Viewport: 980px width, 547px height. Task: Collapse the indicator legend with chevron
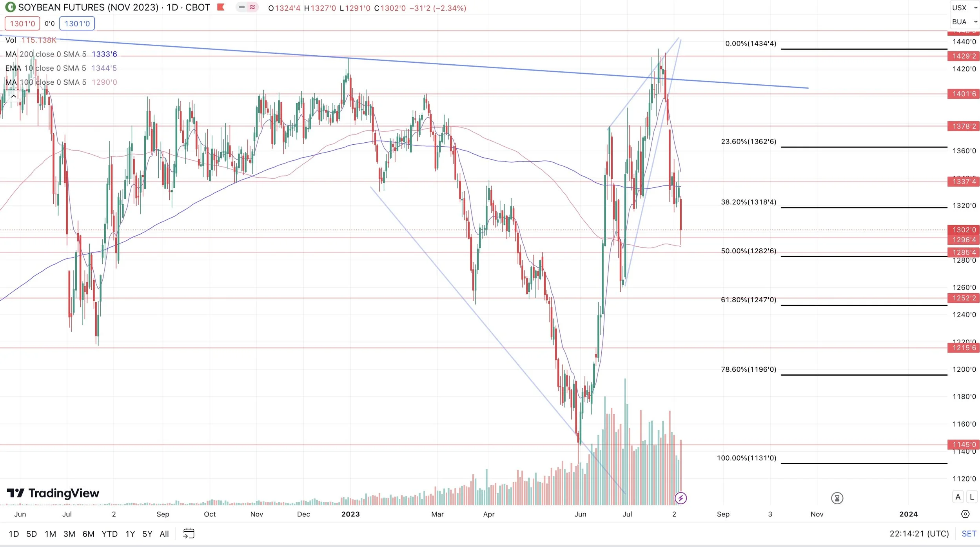(x=13, y=96)
